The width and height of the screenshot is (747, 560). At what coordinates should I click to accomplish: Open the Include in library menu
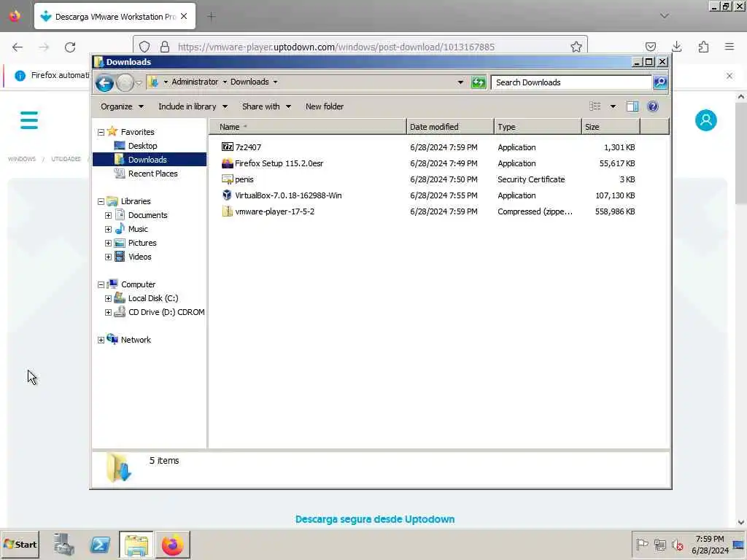coord(193,106)
